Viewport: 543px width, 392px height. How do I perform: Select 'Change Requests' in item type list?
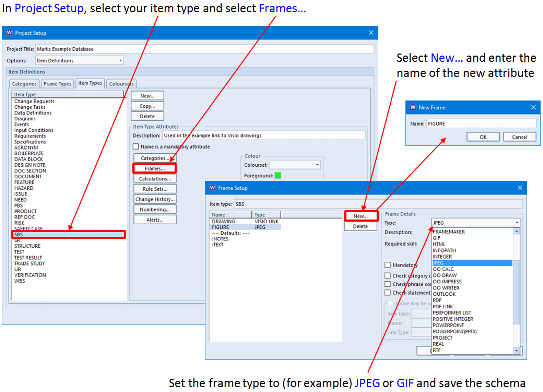(x=34, y=101)
